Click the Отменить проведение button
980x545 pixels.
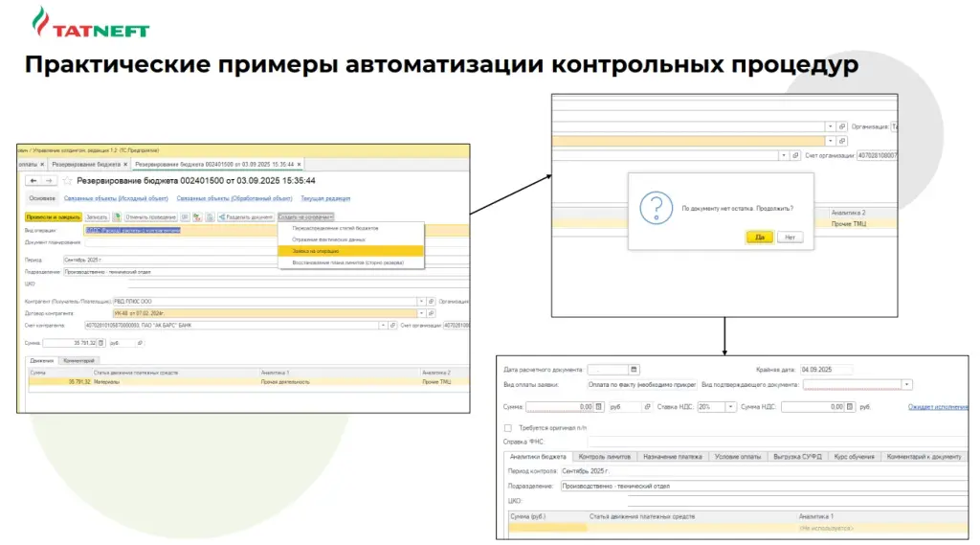click(150, 217)
